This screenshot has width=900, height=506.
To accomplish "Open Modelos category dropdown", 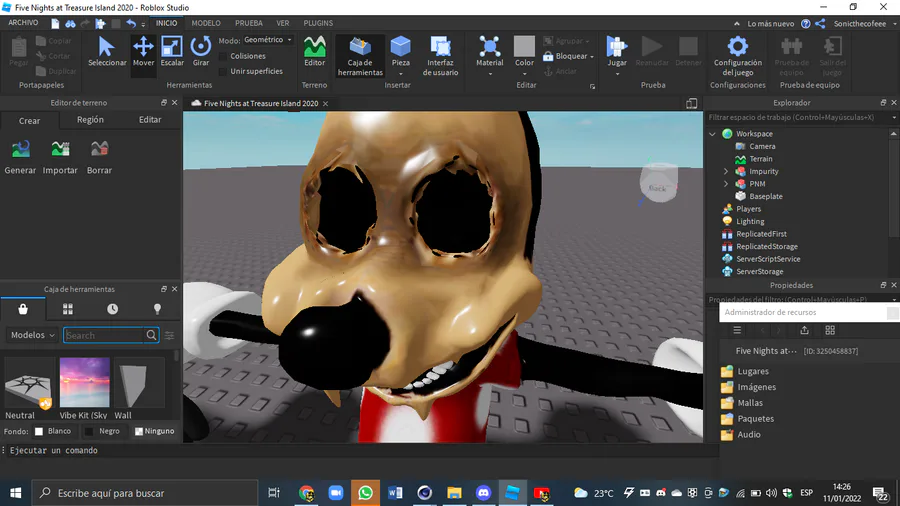I will tap(32, 335).
